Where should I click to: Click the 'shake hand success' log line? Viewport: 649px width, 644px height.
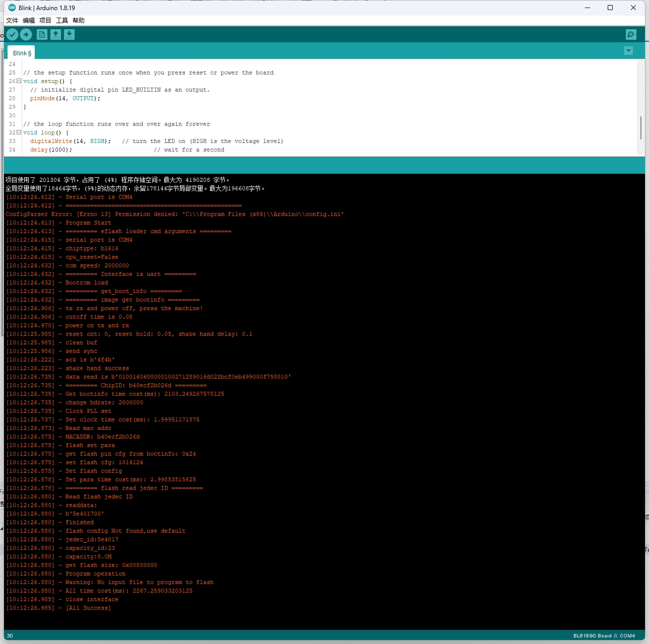click(x=67, y=368)
